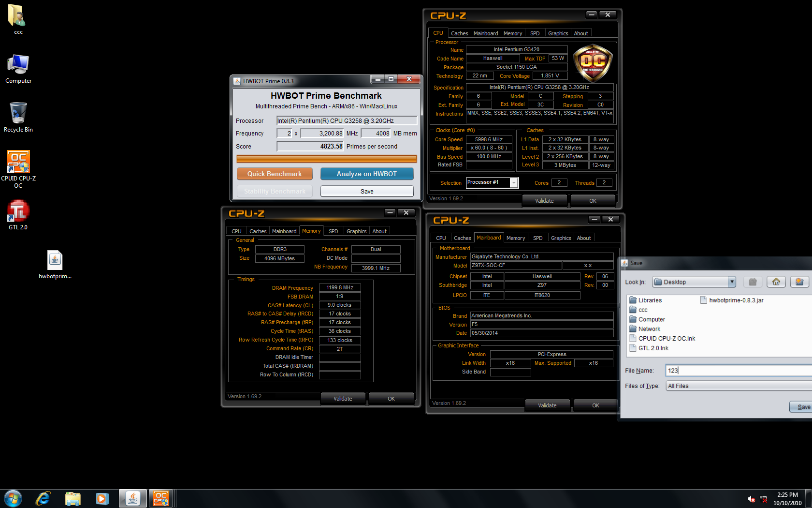Create new folder in Save dialog
Viewport: 812px width, 508px height.
799,282
